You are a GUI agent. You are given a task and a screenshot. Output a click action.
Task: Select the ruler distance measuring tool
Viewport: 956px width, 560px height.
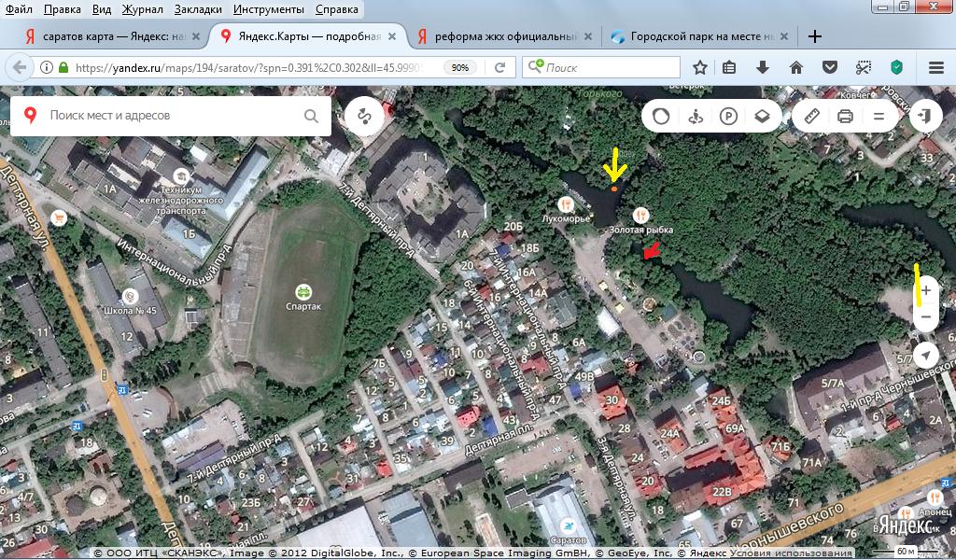(812, 117)
